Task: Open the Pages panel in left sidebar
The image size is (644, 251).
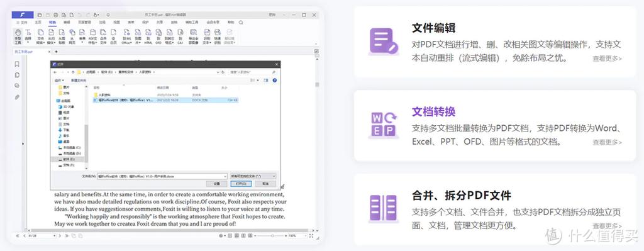Action: tap(17, 75)
